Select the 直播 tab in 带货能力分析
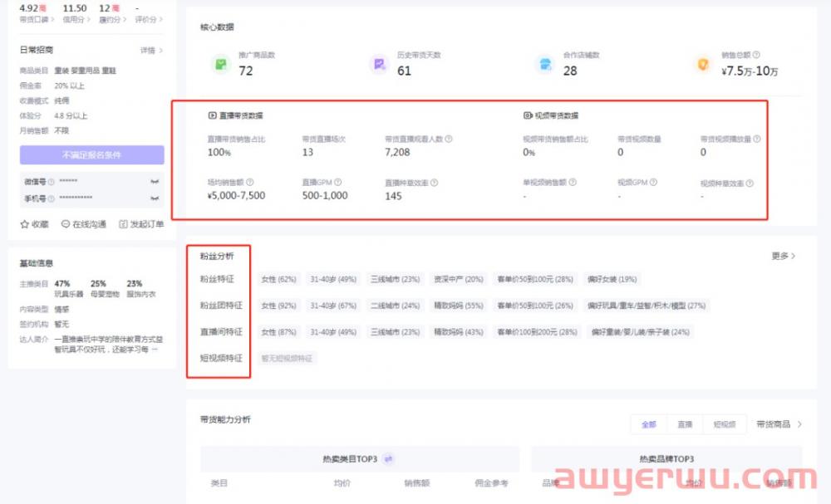This screenshot has height=504, width=831. pyautogui.click(x=685, y=424)
